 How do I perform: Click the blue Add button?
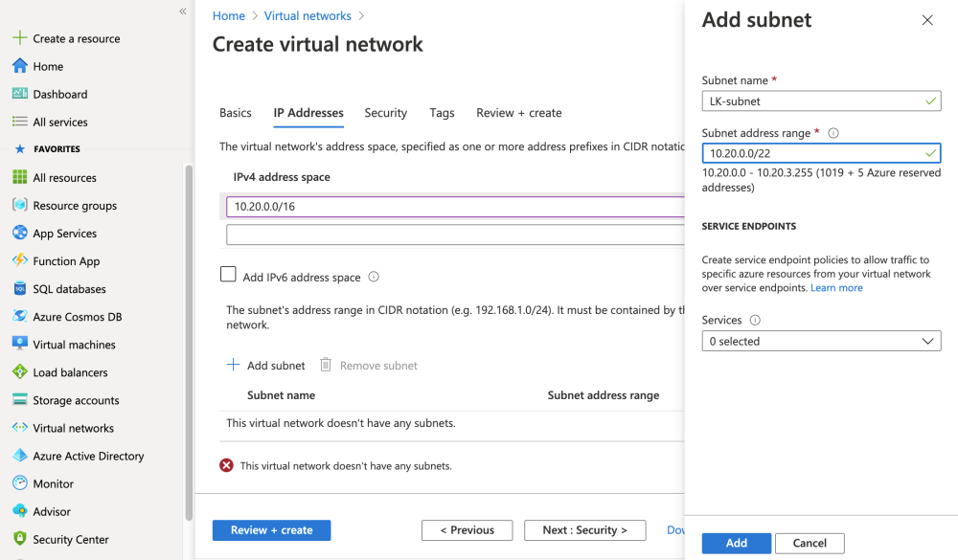tap(736, 543)
